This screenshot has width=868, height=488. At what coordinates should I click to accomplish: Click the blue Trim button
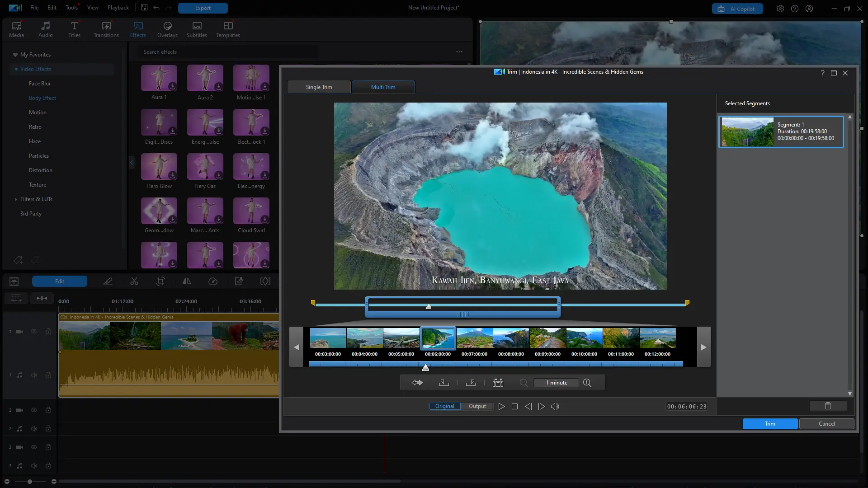(x=769, y=424)
